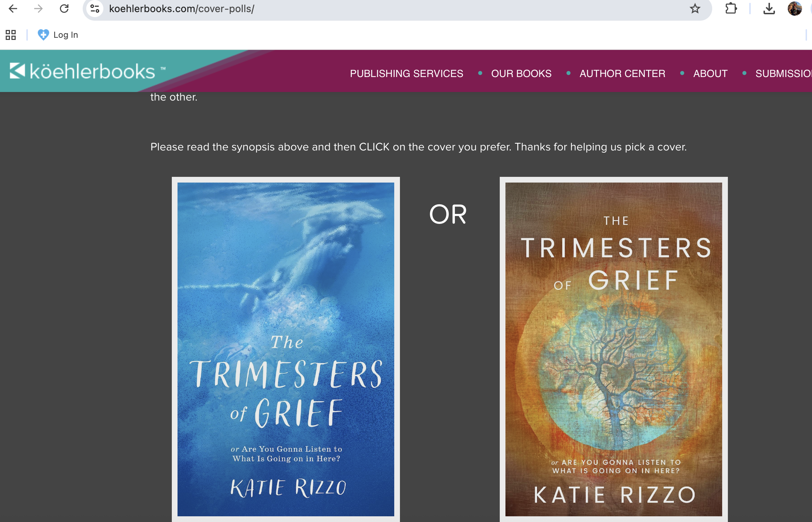Click the Köehlerbooks logo

point(87,71)
